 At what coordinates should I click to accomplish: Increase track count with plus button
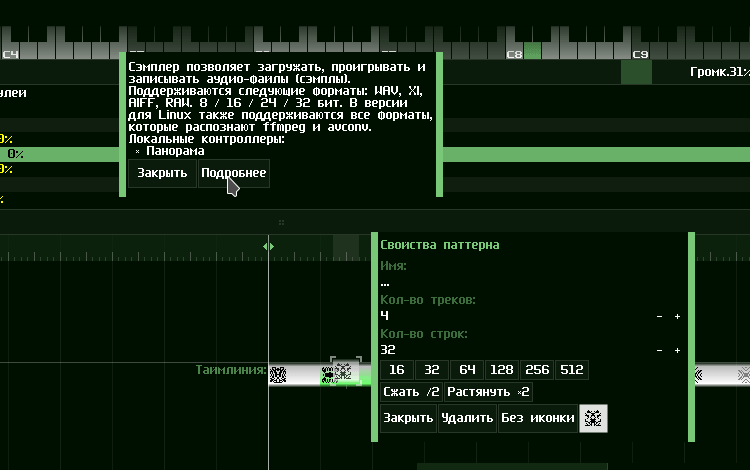677,317
